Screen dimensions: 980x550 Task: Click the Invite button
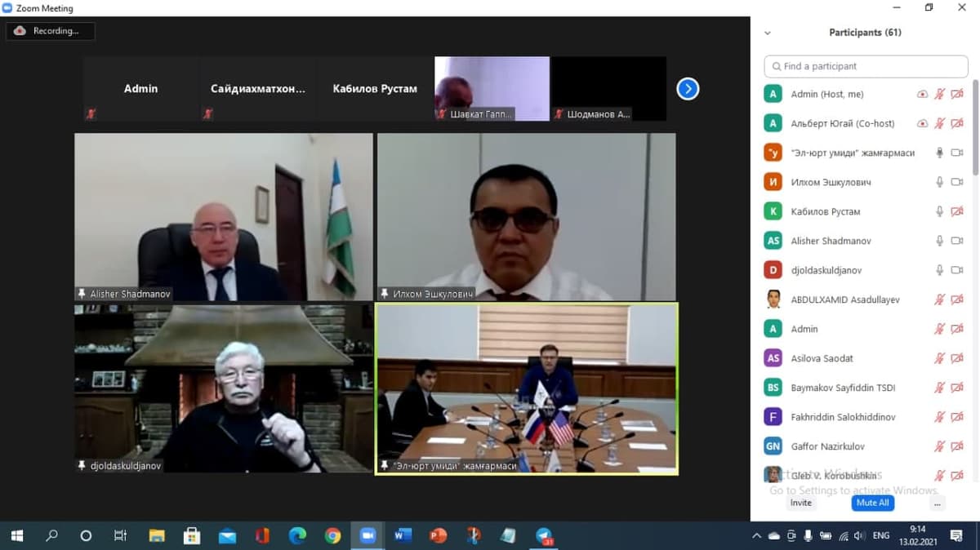(x=801, y=503)
